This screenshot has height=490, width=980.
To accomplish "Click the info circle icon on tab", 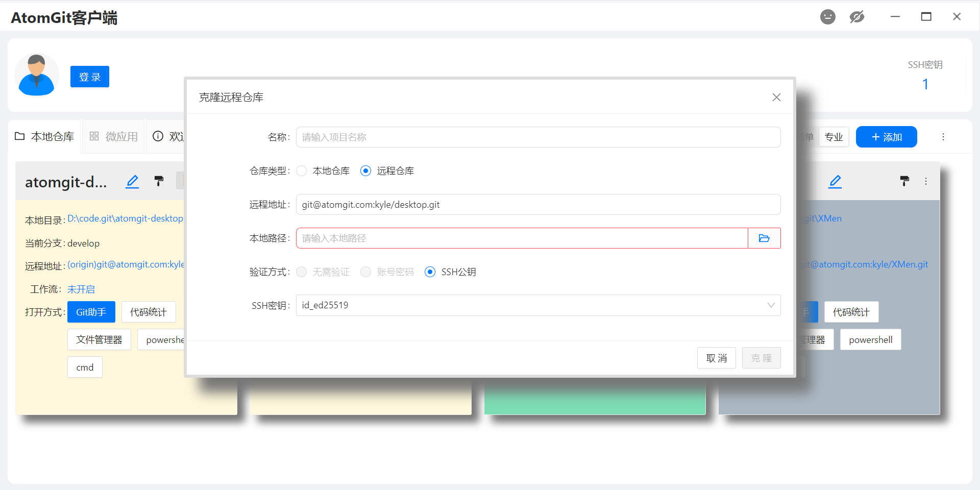I will point(158,136).
